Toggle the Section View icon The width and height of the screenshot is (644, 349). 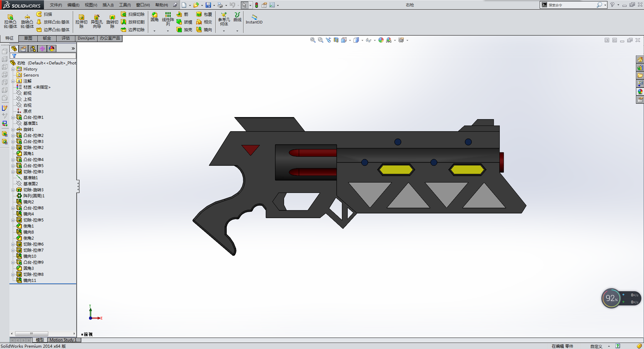[336, 40]
